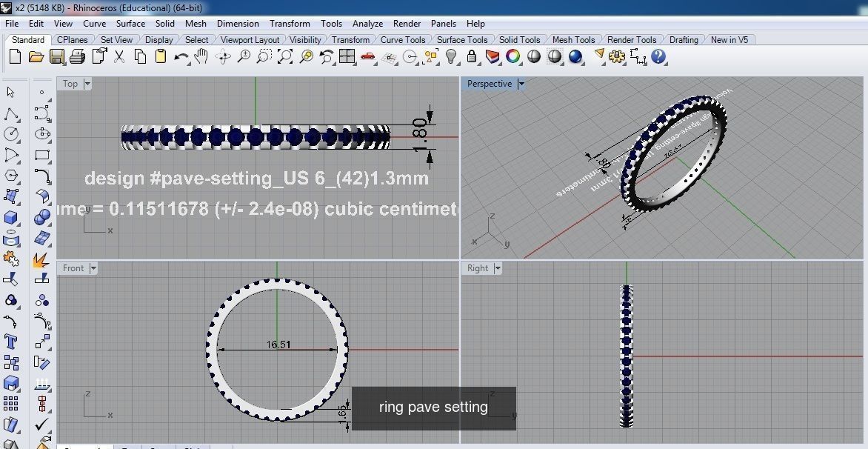This screenshot has width=868, height=449.
Task: Select the 1.80 dimension in Top view
Action: [x=420, y=136]
